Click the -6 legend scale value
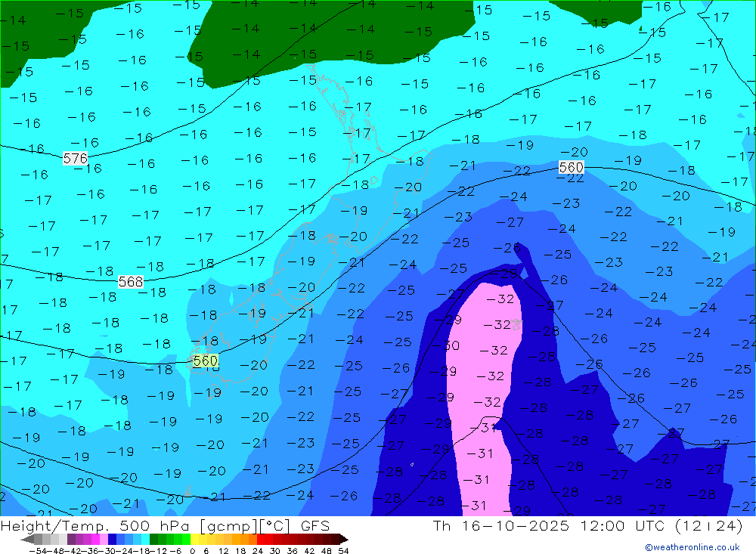This screenshot has width=756, height=554. click(x=175, y=551)
